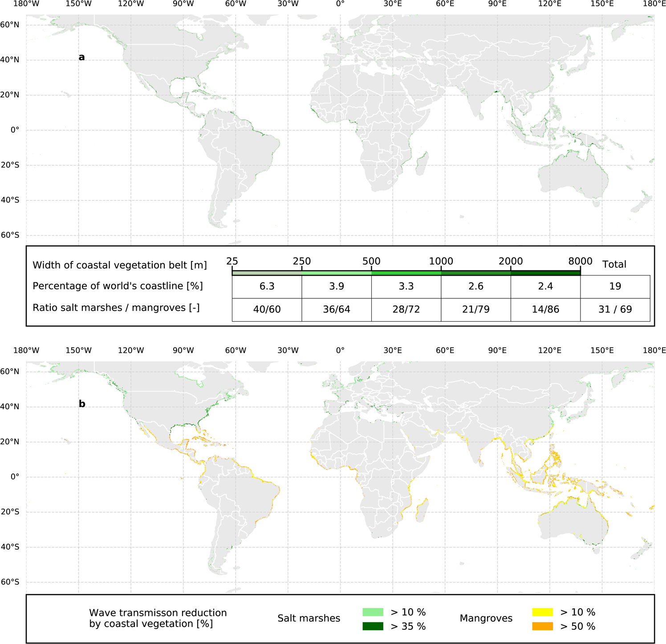Select the Mangroves legend label

pyautogui.click(x=487, y=618)
